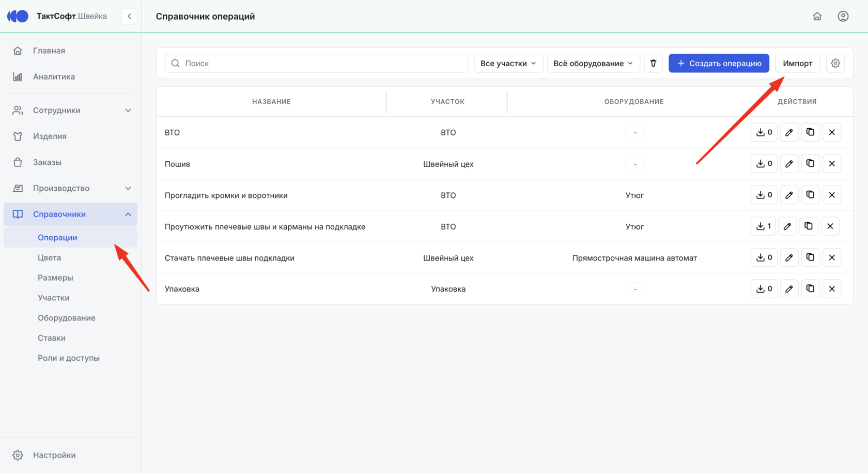
Task: Edit the Упаковка operation
Action: [789, 289]
